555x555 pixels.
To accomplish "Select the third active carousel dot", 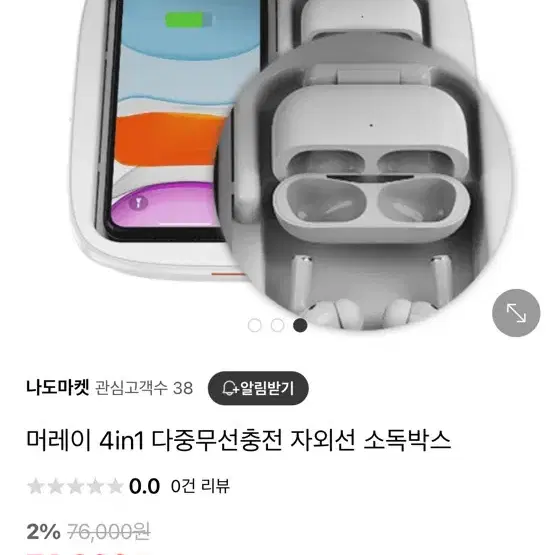I will tap(300, 325).
